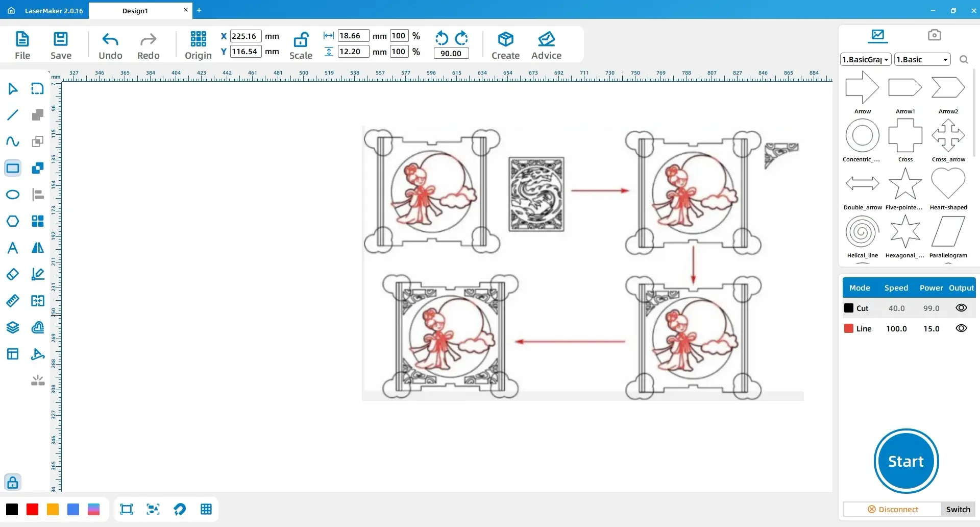Expand the 1.Basic subcategory dropdown
This screenshot has width=980, height=527.
coord(922,60)
